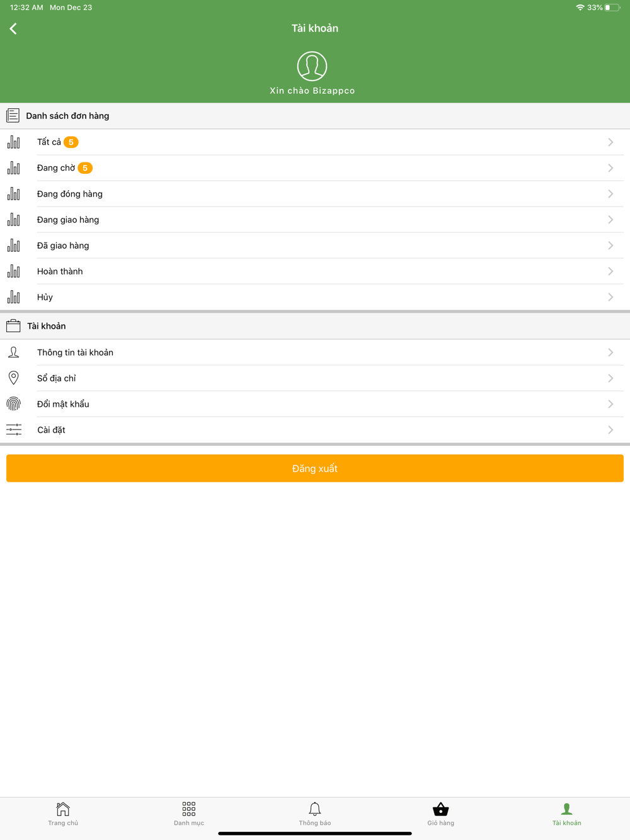The image size is (630, 840).
Task: Open the Tất cả orders list
Action: tap(315, 142)
